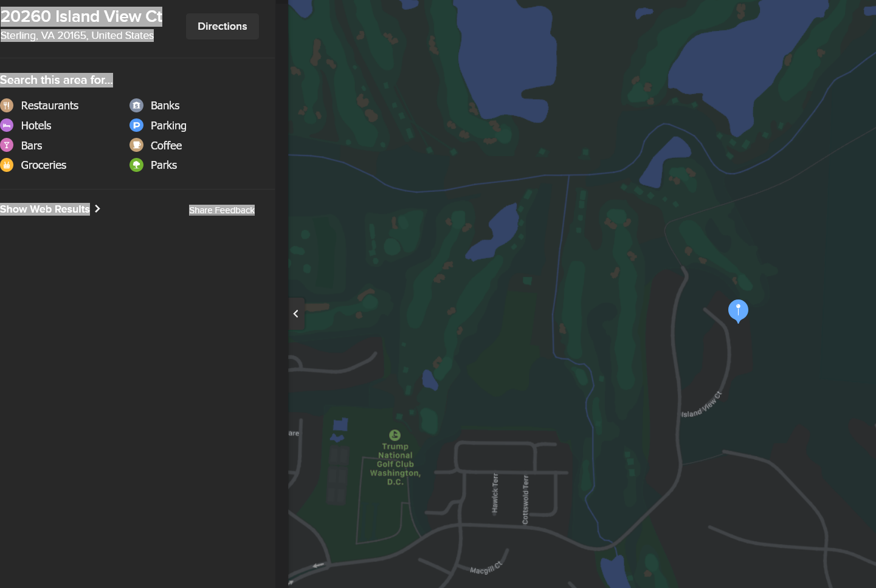The height and width of the screenshot is (588, 876).
Task: Search area for Restaurants
Action: click(50, 106)
